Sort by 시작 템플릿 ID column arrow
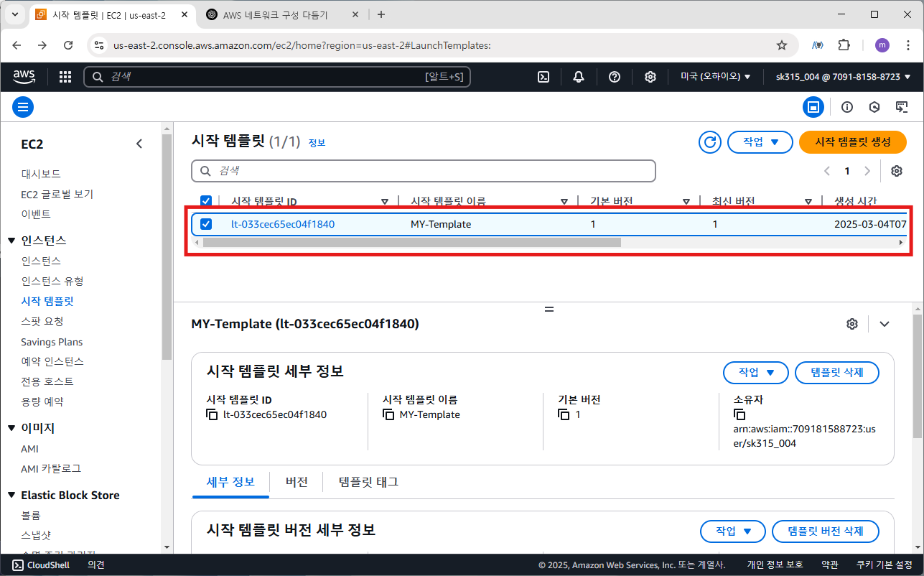 (385, 202)
